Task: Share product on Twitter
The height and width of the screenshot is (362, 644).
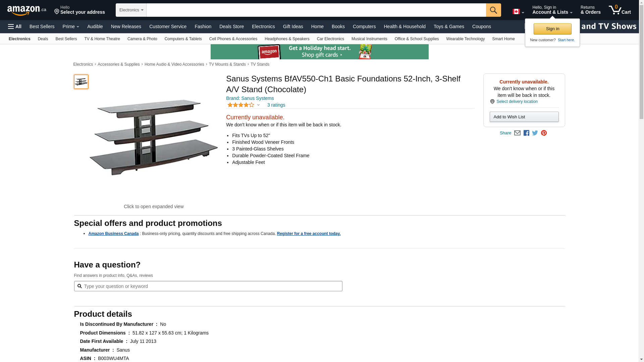Action: click(535, 133)
